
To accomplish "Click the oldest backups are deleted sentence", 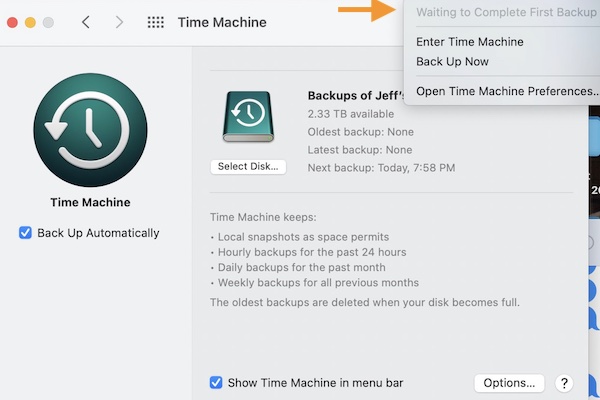I will coord(365,302).
